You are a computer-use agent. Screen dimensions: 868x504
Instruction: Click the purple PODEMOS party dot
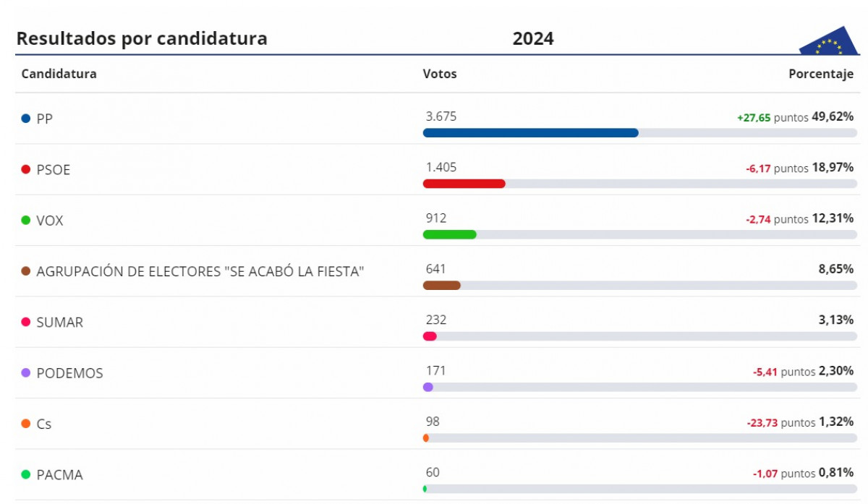point(26,373)
